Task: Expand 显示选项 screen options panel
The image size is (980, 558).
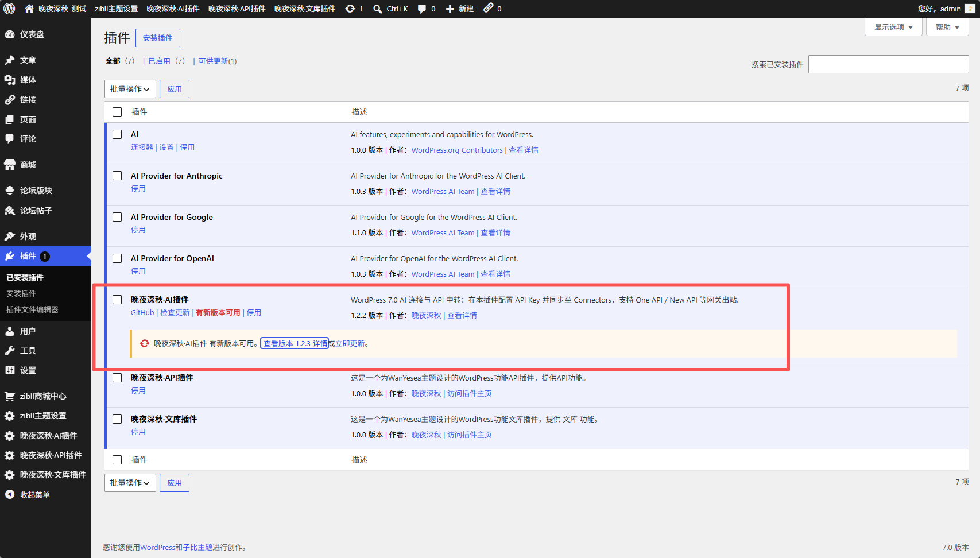Action: [x=893, y=27]
